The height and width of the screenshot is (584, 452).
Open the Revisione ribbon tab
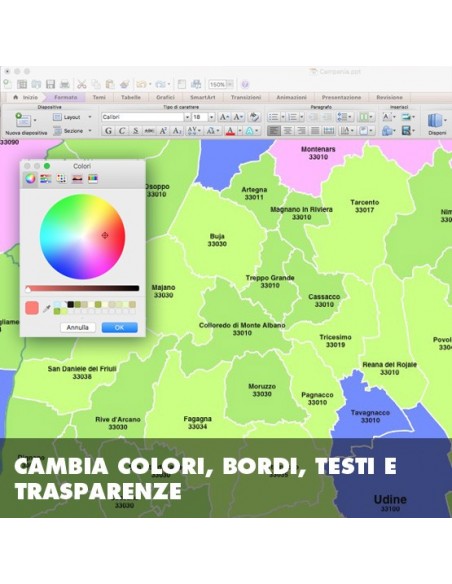point(389,97)
